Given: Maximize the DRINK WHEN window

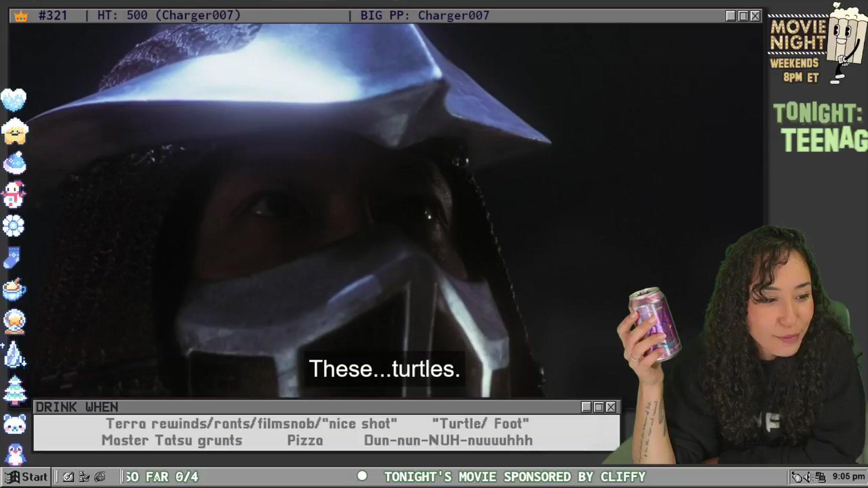Looking at the screenshot, I should (599, 407).
